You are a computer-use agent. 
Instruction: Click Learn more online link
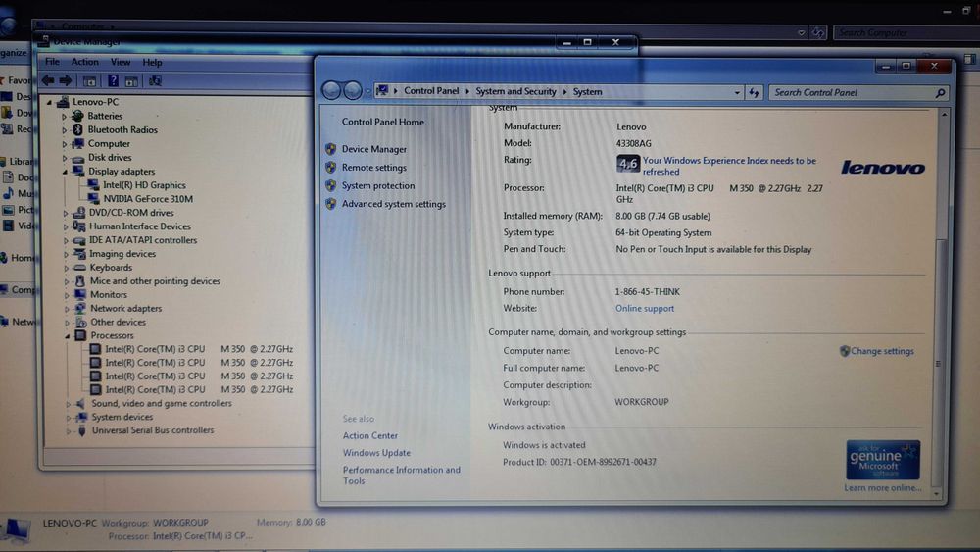pos(883,487)
